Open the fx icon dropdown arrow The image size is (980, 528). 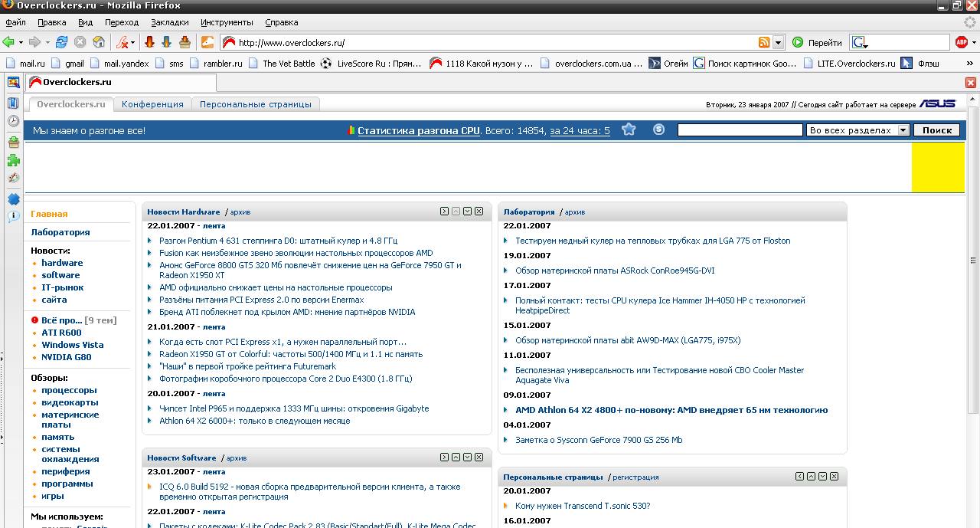click(132, 43)
